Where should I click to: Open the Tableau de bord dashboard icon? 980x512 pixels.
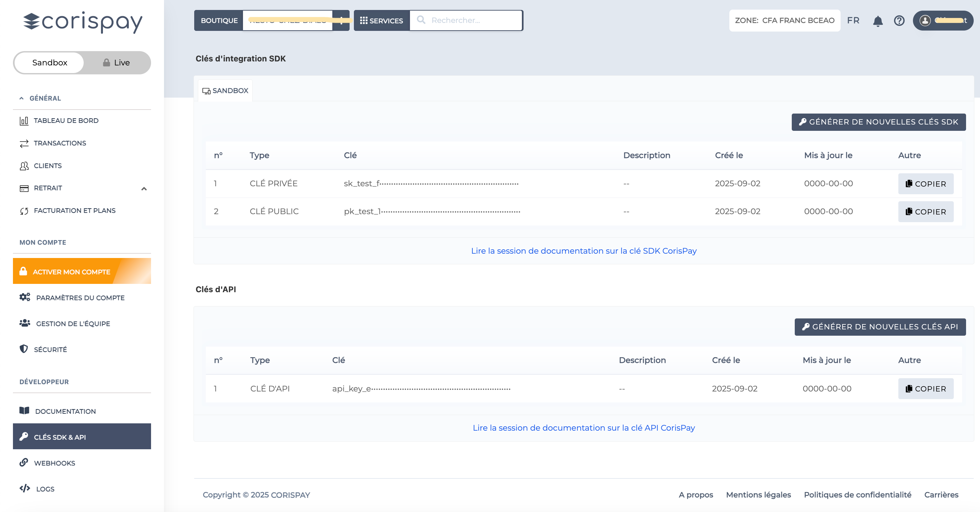(x=24, y=121)
